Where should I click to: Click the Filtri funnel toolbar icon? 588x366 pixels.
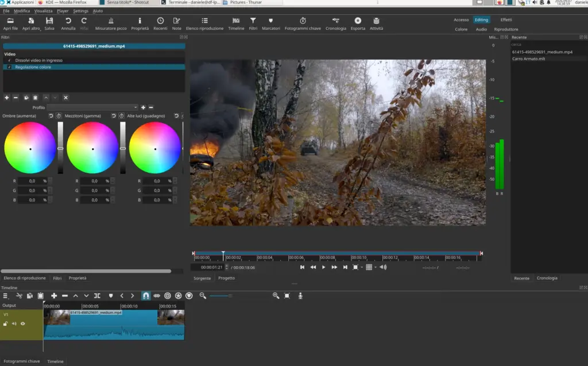(253, 23)
